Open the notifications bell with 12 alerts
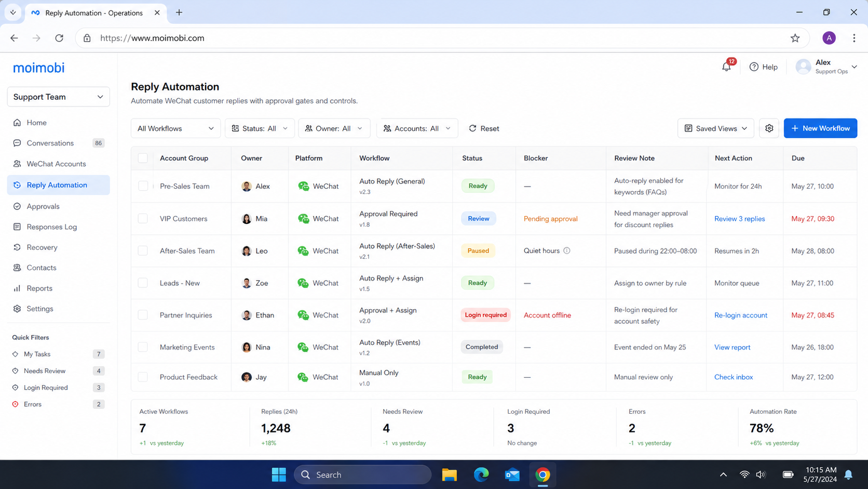The image size is (868, 489). point(726,67)
